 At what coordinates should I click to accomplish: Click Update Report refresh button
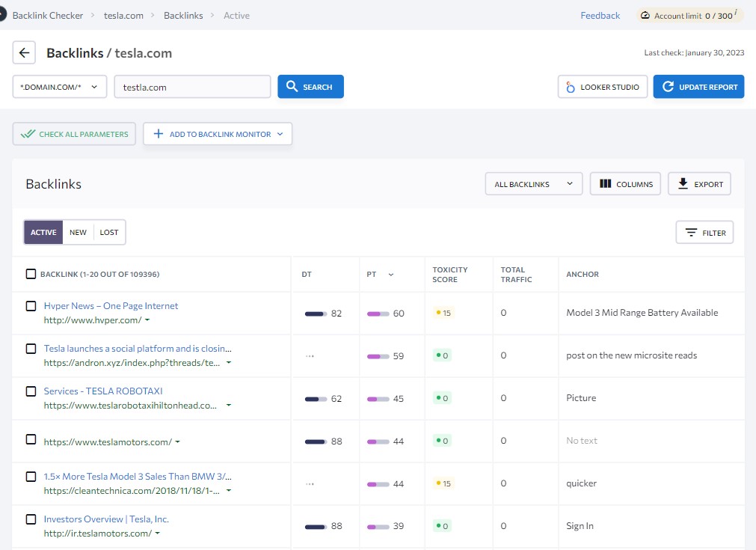tap(698, 87)
